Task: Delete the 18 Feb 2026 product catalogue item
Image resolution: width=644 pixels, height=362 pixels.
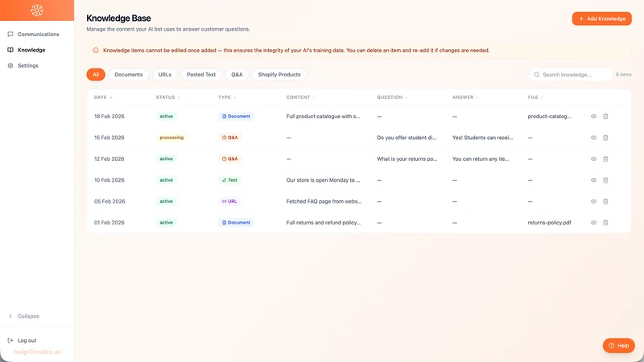Action: (605, 117)
